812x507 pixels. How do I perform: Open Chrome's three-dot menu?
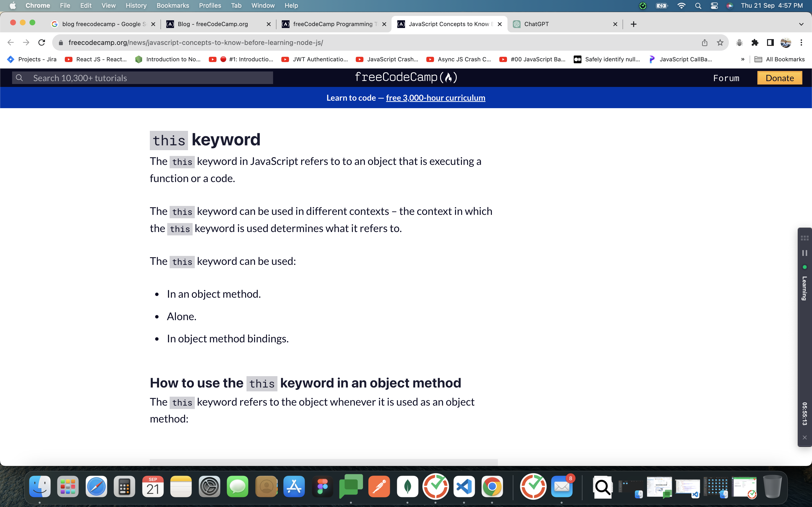pos(802,42)
